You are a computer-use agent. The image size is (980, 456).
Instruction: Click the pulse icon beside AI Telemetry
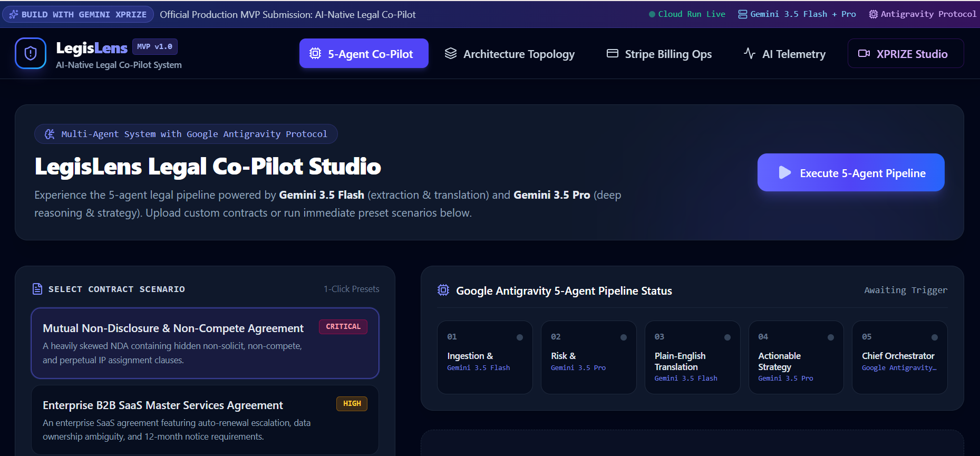click(749, 53)
